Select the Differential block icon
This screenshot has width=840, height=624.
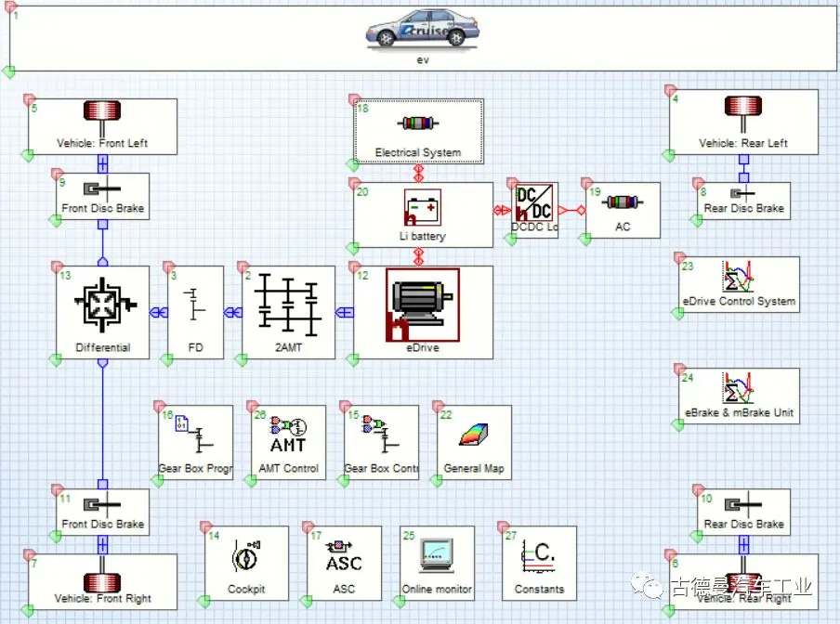pyautogui.click(x=102, y=304)
